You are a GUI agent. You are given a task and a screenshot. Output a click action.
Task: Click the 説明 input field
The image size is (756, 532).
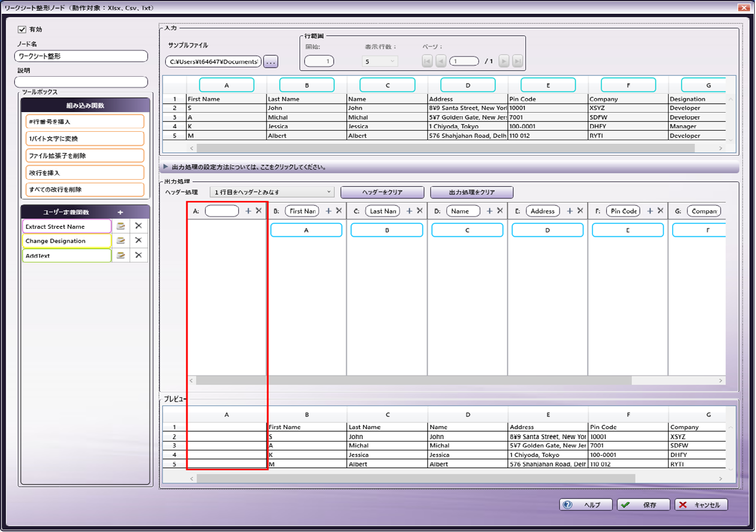(x=81, y=82)
